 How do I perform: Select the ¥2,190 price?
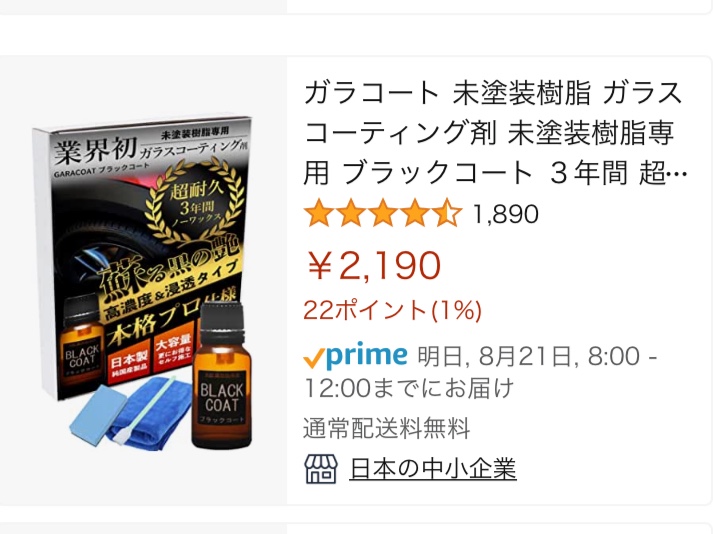374,266
